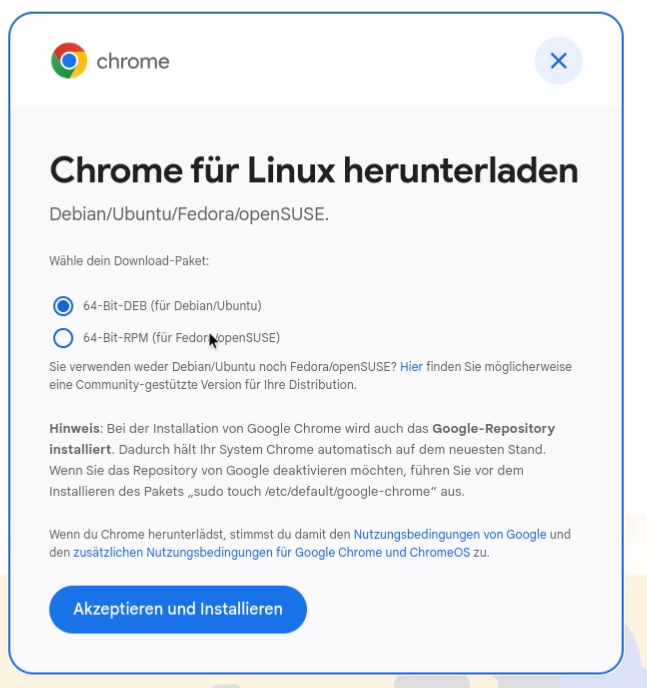Select the 64-Bit-RPM radio button
The width and height of the screenshot is (647, 688).
63,338
